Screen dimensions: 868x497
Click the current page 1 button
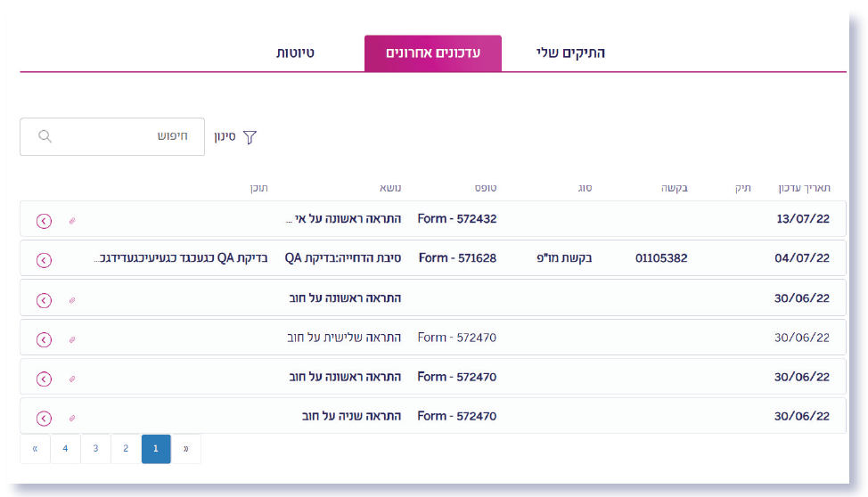coord(156,449)
